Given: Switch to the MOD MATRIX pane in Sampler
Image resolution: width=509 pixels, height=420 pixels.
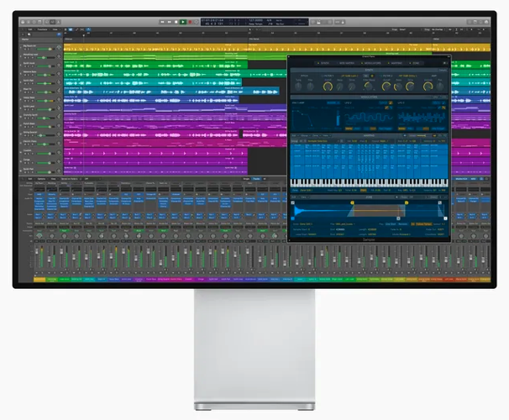Looking at the screenshot, I should click(x=345, y=63).
